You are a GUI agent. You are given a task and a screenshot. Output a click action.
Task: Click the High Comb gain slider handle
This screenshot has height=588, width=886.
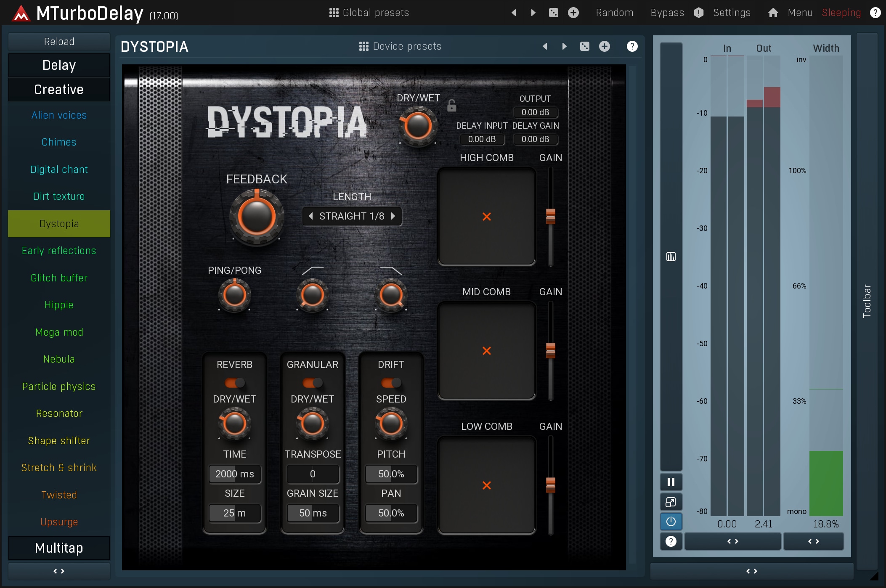[550, 216]
